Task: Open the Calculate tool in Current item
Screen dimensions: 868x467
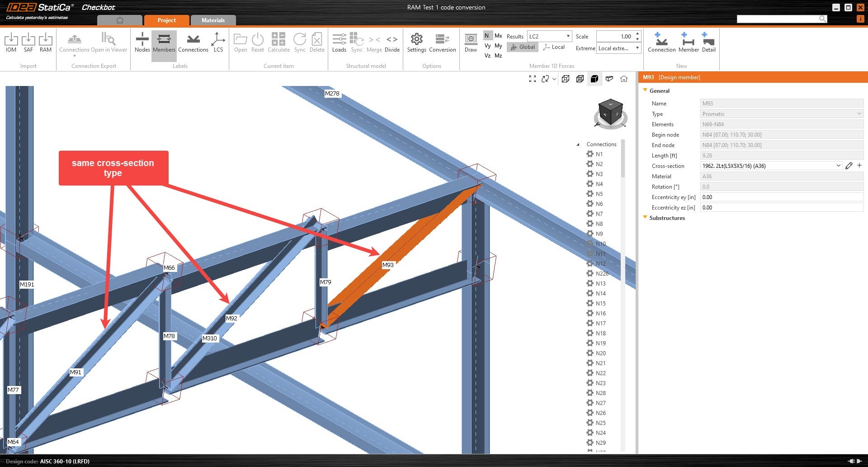Action: tap(278, 42)
